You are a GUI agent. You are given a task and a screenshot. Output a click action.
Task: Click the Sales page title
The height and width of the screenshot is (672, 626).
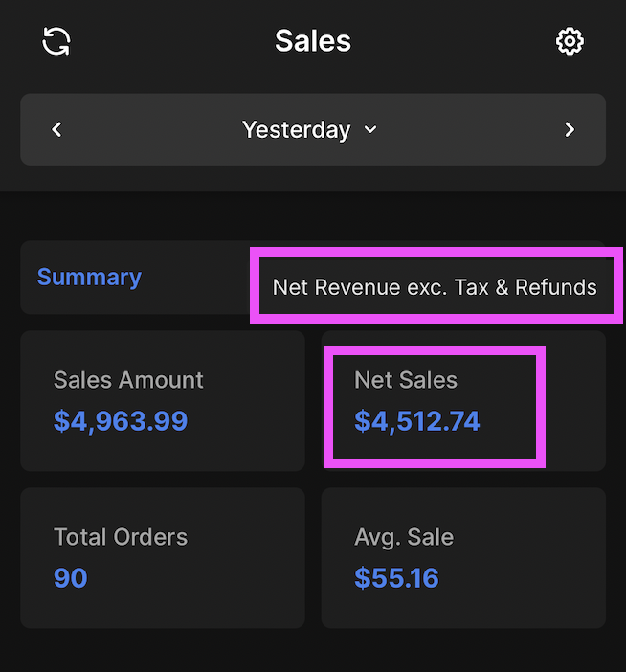click(x=313, y=41)
